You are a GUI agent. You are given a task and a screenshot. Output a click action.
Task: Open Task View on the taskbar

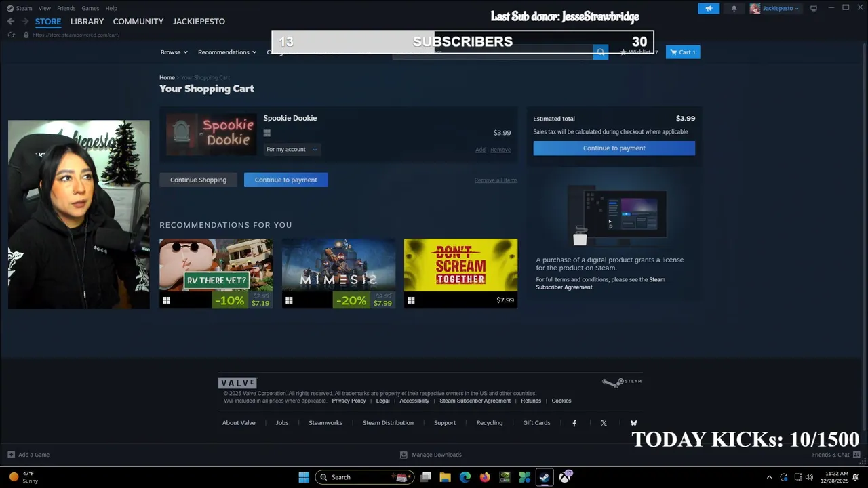click(426, 477)
